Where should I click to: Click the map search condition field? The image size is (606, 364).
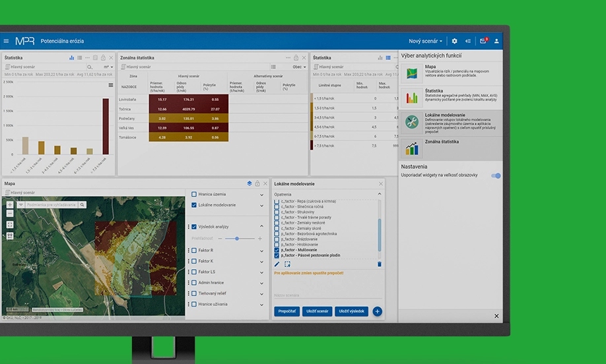click(51, 205)
